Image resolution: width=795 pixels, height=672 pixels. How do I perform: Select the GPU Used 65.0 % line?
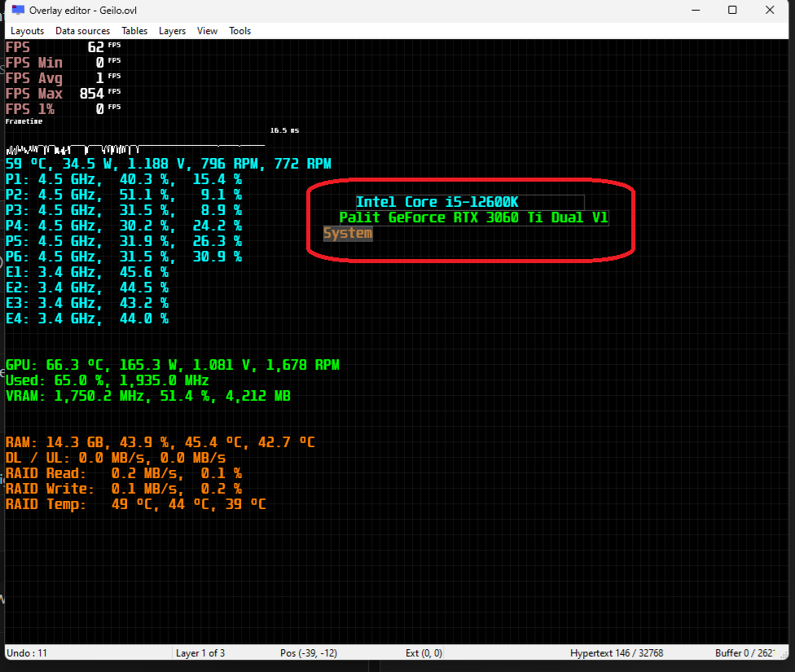[107, 380]
